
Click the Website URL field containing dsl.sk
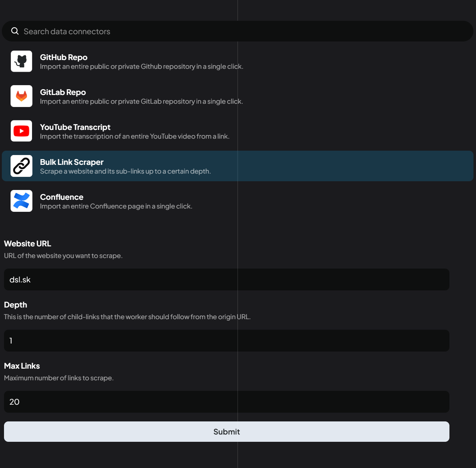[226, 279]
